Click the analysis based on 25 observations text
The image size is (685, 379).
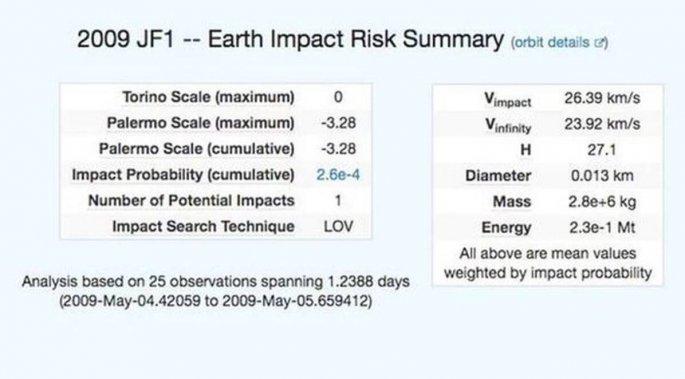click(216, 282)
